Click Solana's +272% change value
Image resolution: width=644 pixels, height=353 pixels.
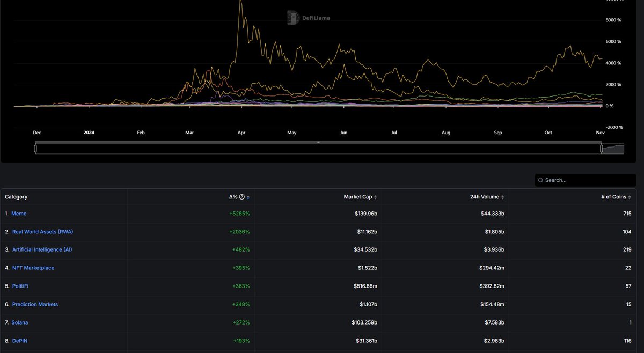pyautogui.click(x=241, y=322)
